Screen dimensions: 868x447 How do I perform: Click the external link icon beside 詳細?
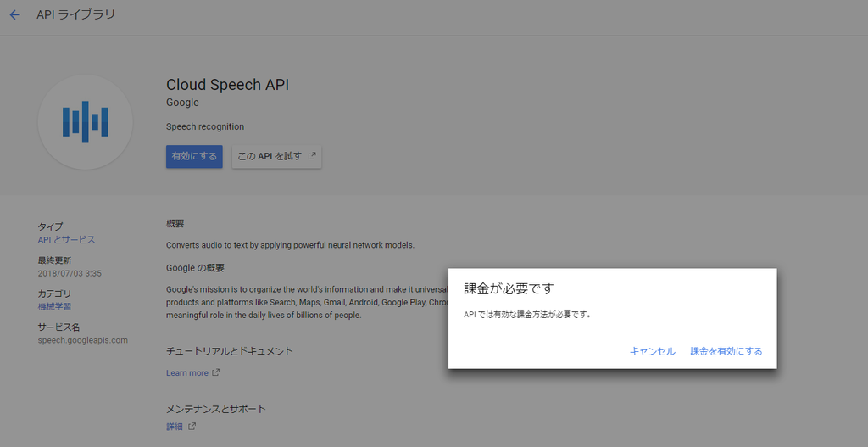coord(192,426)
